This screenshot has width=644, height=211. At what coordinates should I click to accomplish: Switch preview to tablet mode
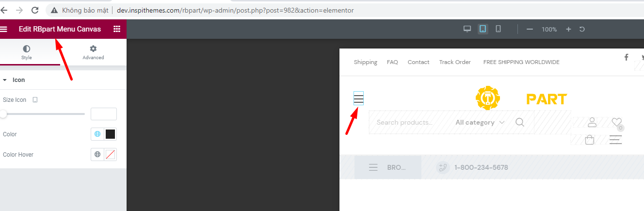[483, 29]
